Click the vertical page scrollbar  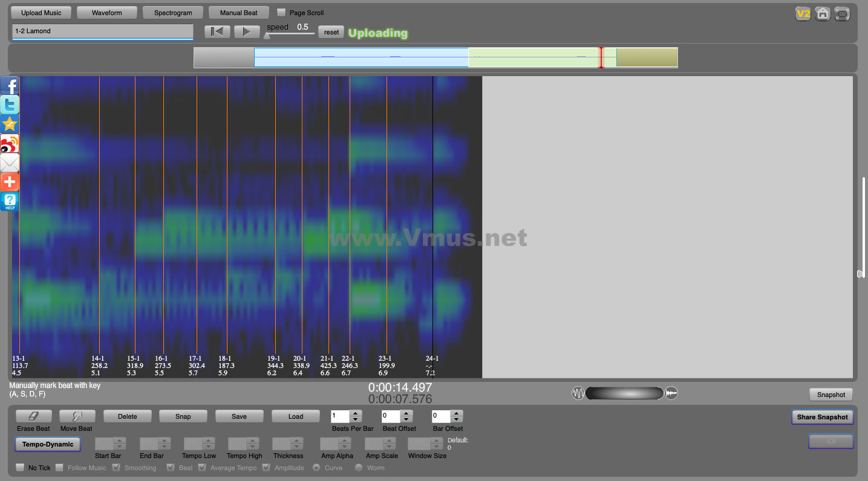pyautogui.click(x=864, y=228)
